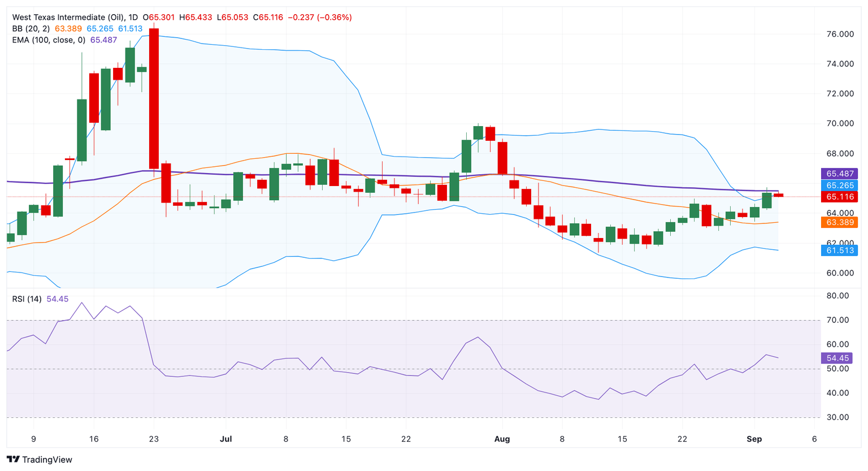Click the purple 65.487 EMA price tag
The width and height of the screenshot is (868, 471).
coord(839,174)
